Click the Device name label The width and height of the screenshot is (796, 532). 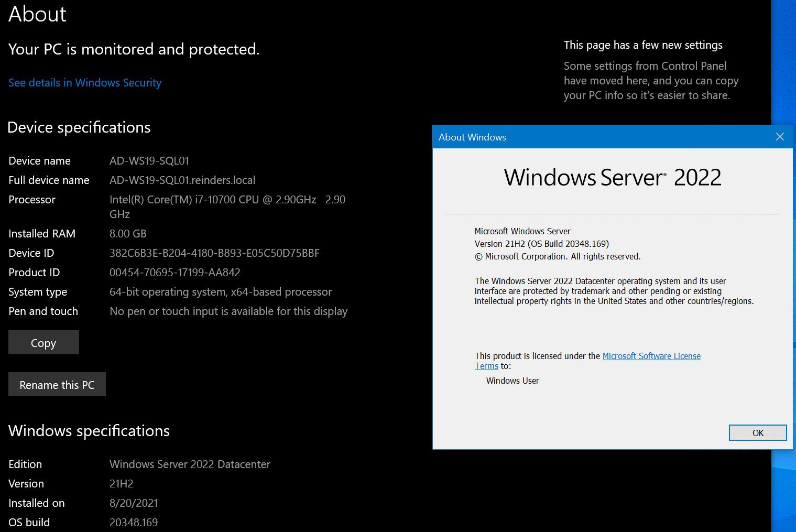40,161
